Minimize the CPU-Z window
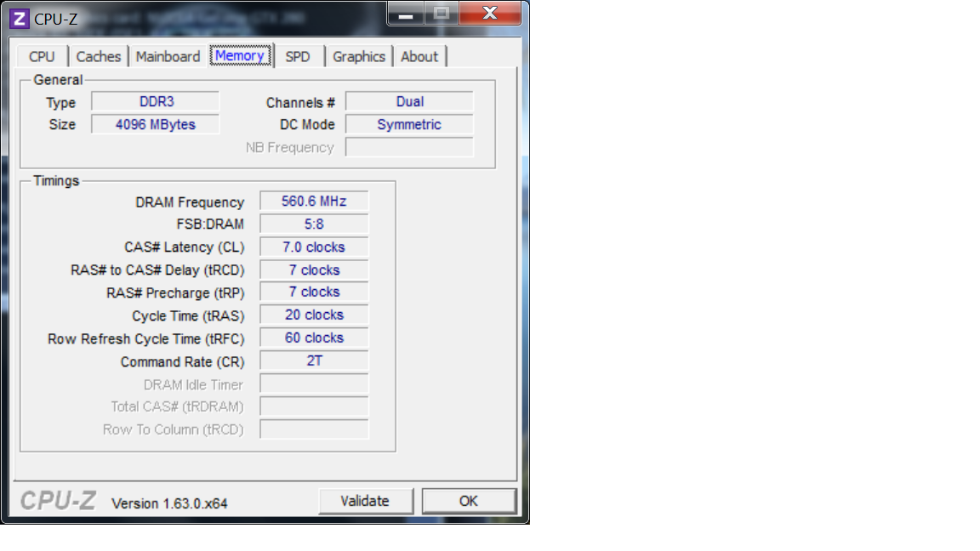 coord(406,14)
